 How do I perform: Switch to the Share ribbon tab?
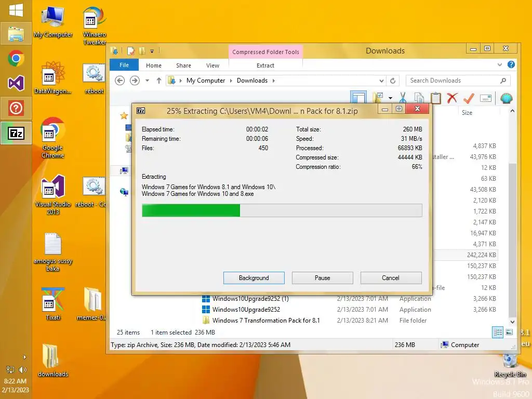[x=183, y=65]
